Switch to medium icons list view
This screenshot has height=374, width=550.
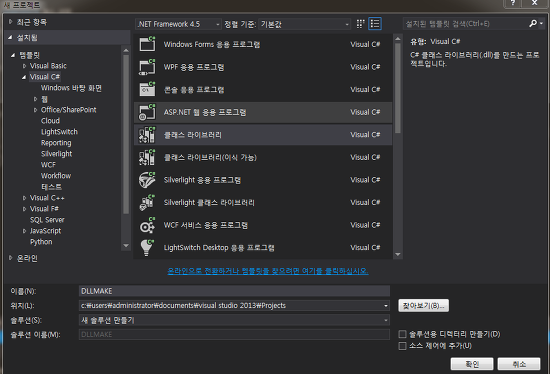(375, 24)
